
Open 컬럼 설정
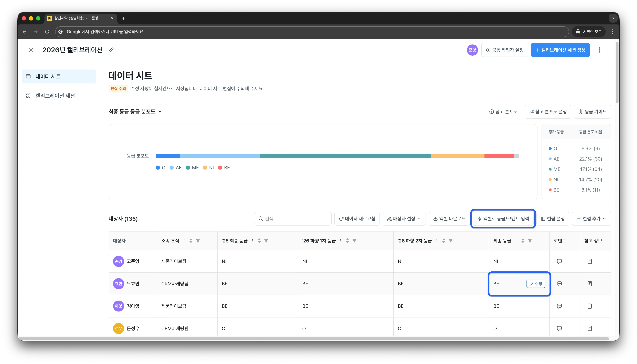click(553, 219)
